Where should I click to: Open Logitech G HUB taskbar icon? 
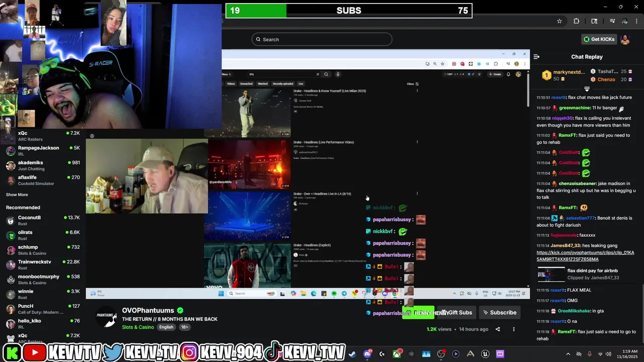[382, 354]
